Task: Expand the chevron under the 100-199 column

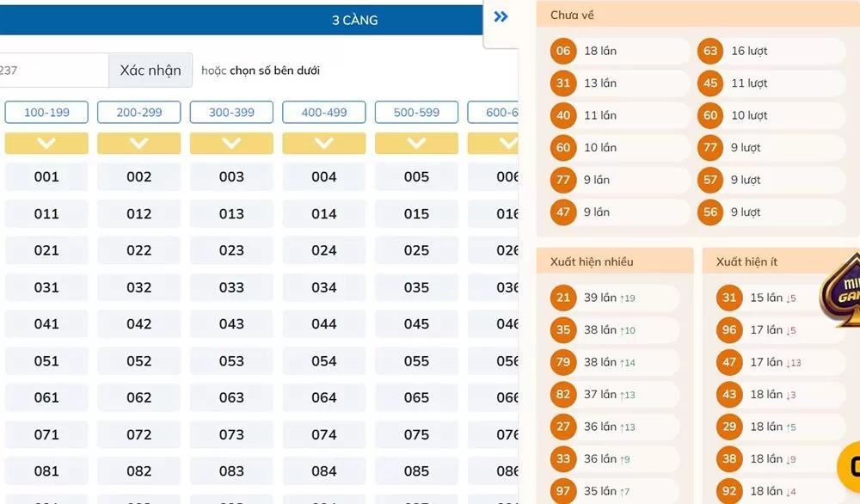Action: click(x=46, y=143)
